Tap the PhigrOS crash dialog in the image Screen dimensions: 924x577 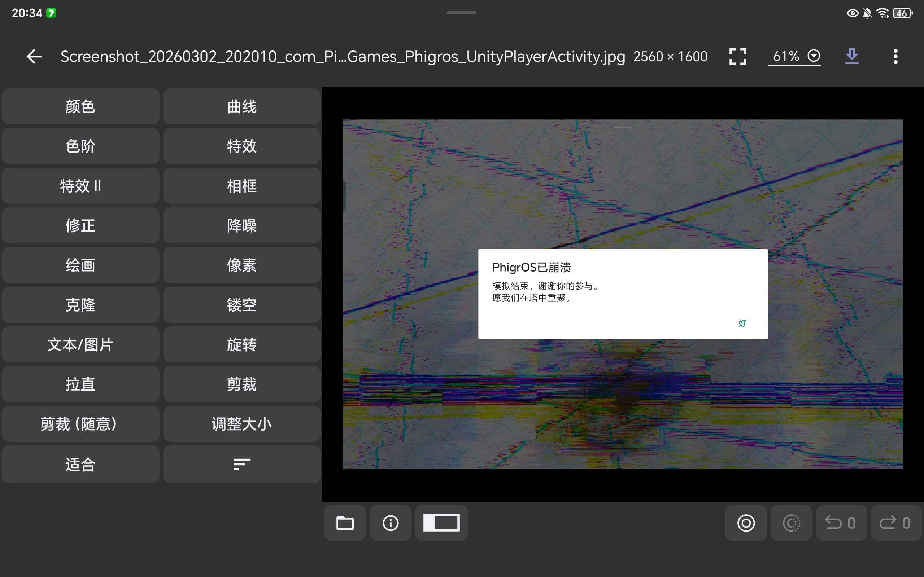tap(622, 294)
